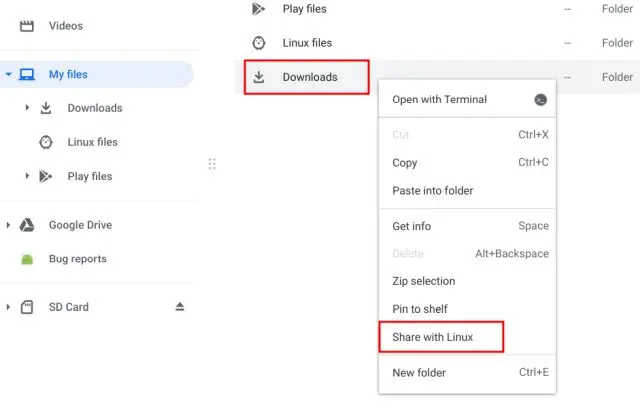640x414 pixels.
Task: Expand the Google Drive tree
Action: pos(8,225)
